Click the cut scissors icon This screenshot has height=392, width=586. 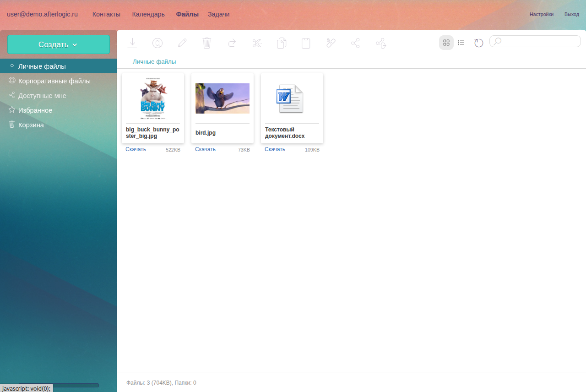pyautogui.click(x=256, y=43)
